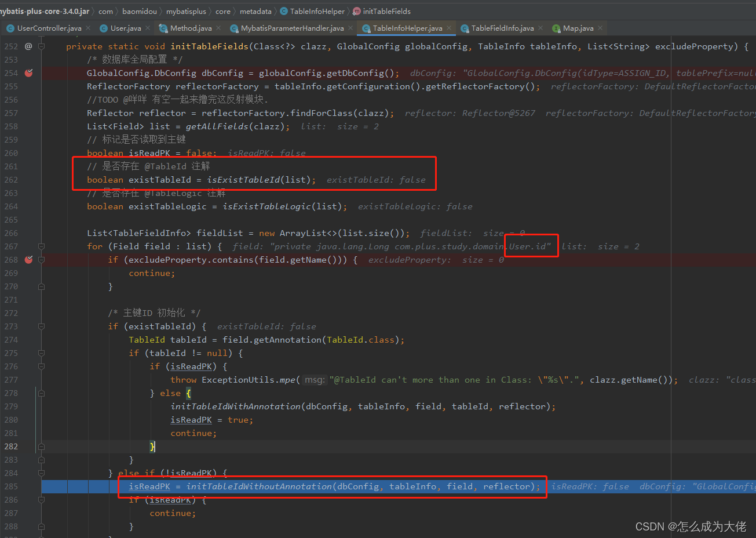756x538 pixels.
Task: Close the User.java tab
Action: pyautogui.click(x=148, y=28)
